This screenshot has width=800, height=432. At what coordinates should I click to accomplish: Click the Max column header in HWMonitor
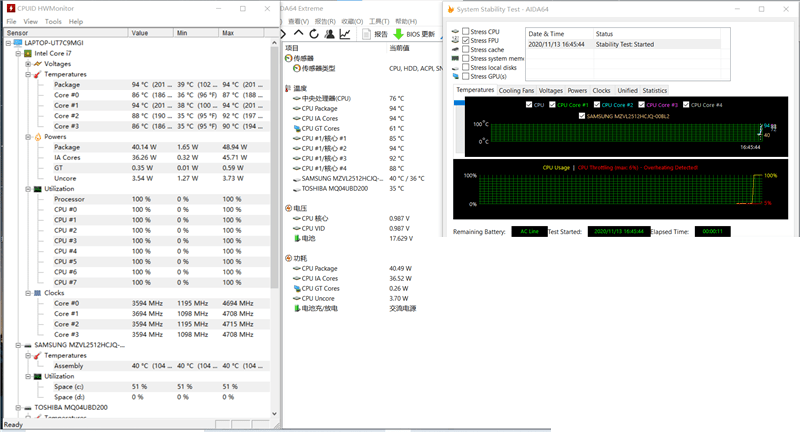241,33
